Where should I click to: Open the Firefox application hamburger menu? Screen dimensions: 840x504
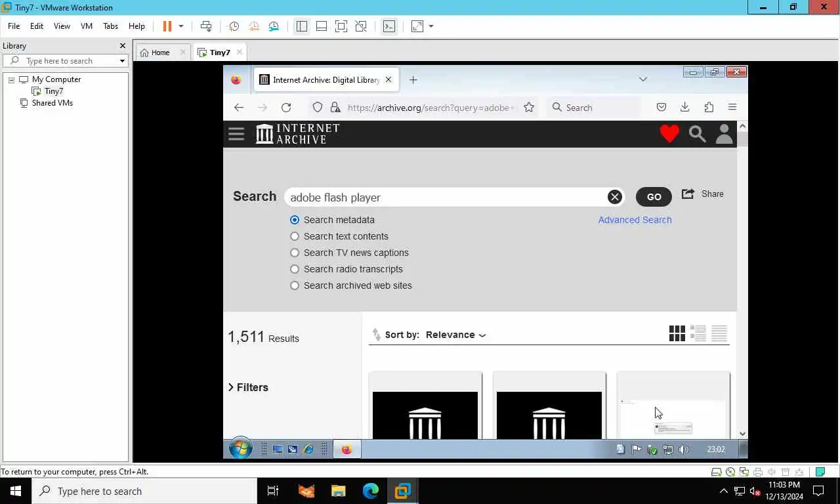point(732,108)
